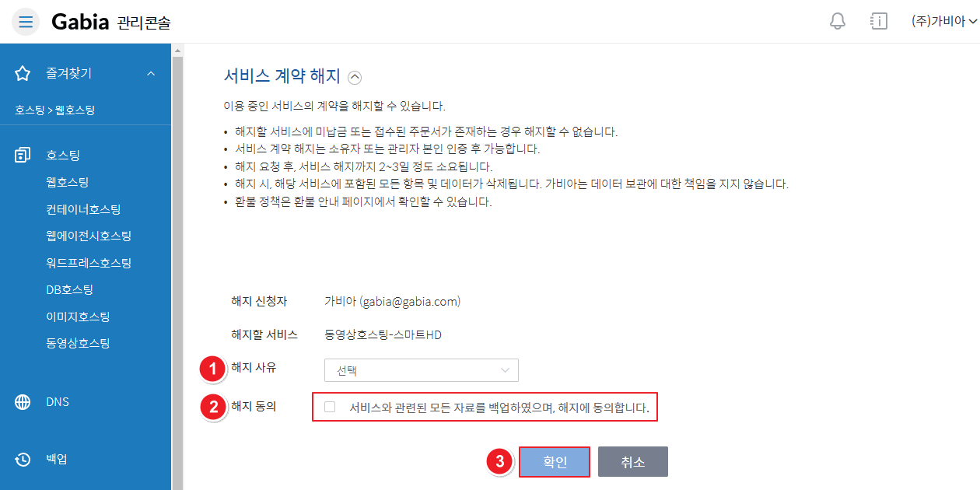This screenshot has width=980, height=490.
Task: Select 웹호스팅 in the sidebar menu
Action: [68, 182]
